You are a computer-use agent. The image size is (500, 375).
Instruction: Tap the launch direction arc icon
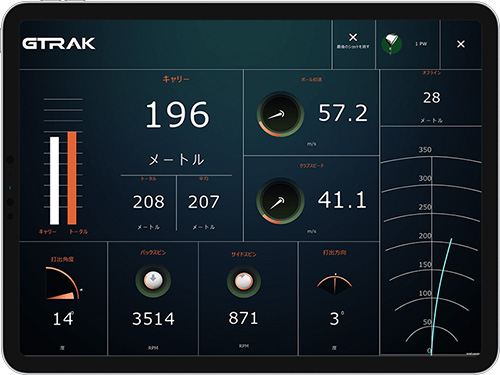point(335,284)
